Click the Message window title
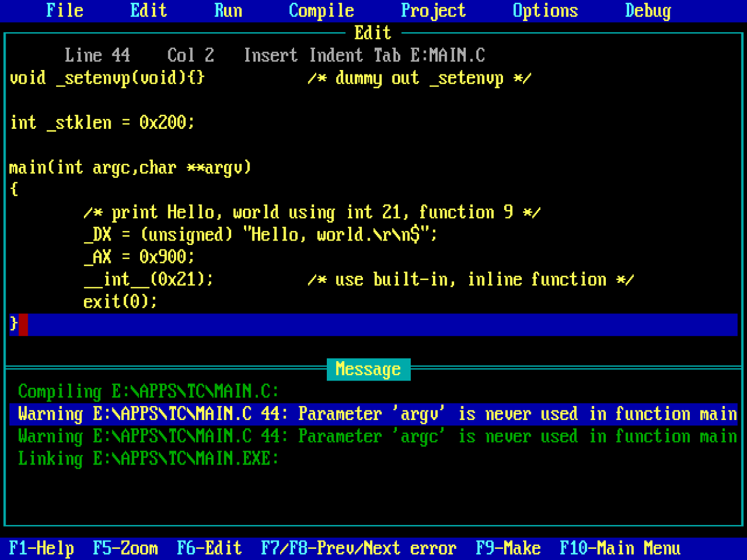 pos(368,369)
